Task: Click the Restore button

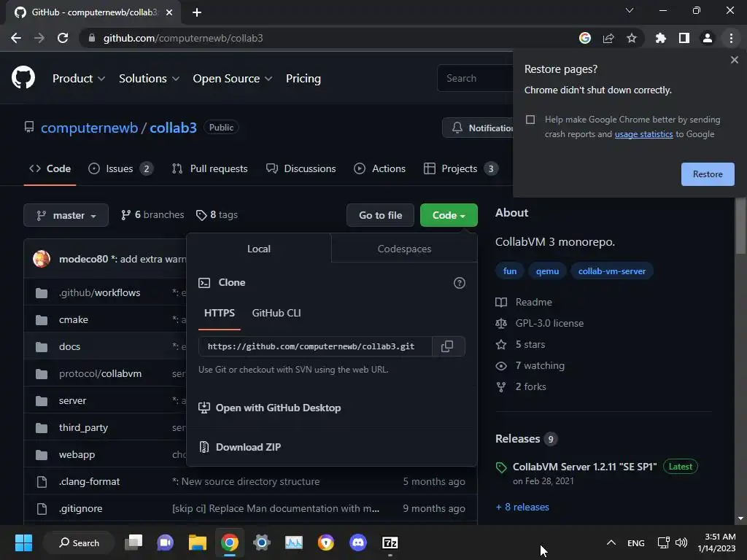Action: pos(708,174)
